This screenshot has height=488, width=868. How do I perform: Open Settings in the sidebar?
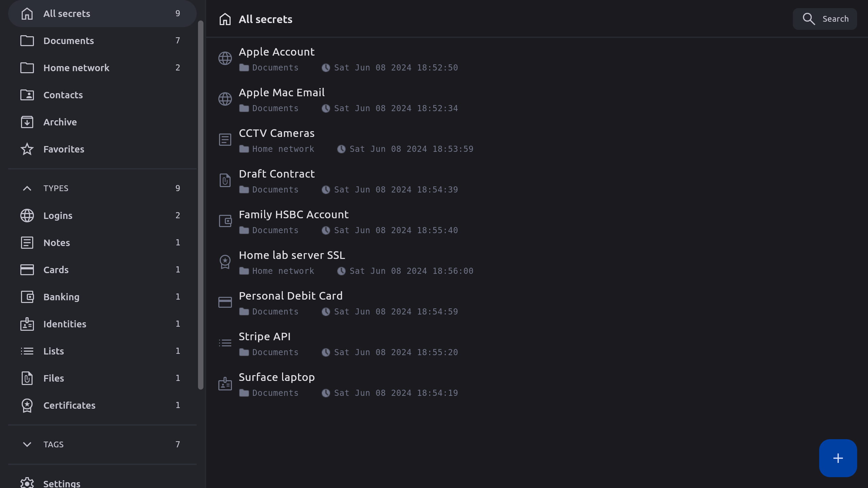[62, 483]
